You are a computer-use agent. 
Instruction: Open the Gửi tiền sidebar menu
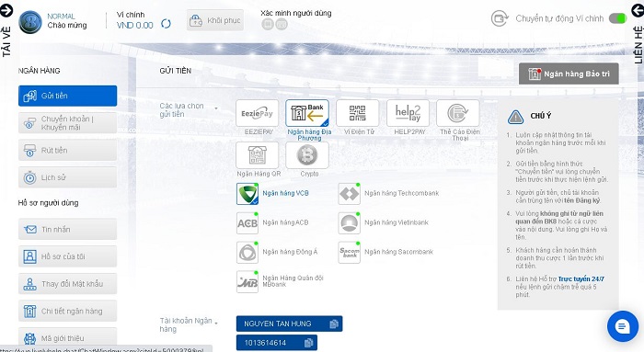coord(67,96)
